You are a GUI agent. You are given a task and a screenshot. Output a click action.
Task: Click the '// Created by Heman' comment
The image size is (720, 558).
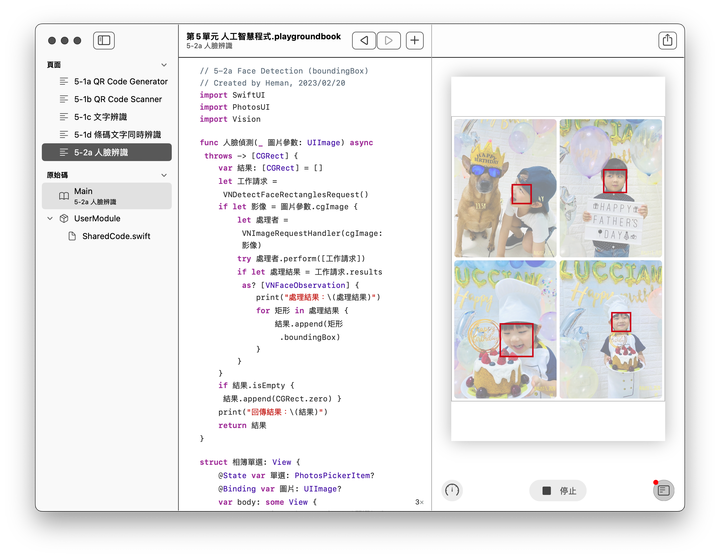click(x=272, y=83)
